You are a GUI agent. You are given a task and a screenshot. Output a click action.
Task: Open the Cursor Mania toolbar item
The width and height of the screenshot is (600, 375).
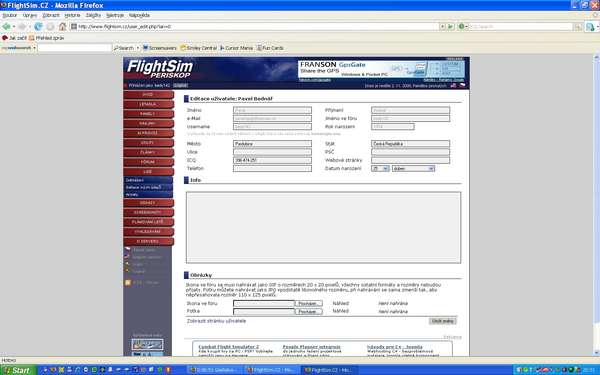point(236,48)
